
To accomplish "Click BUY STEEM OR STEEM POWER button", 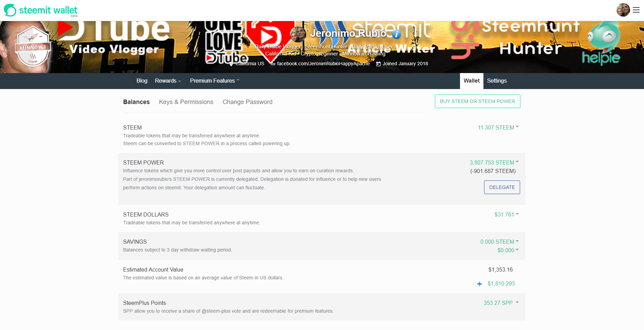I will [477, 101].
